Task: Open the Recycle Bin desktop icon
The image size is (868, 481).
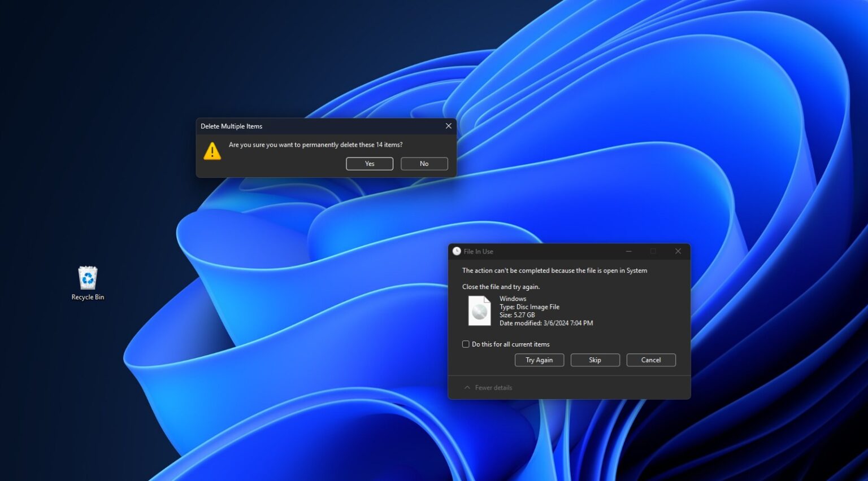Action: [88, 278]
